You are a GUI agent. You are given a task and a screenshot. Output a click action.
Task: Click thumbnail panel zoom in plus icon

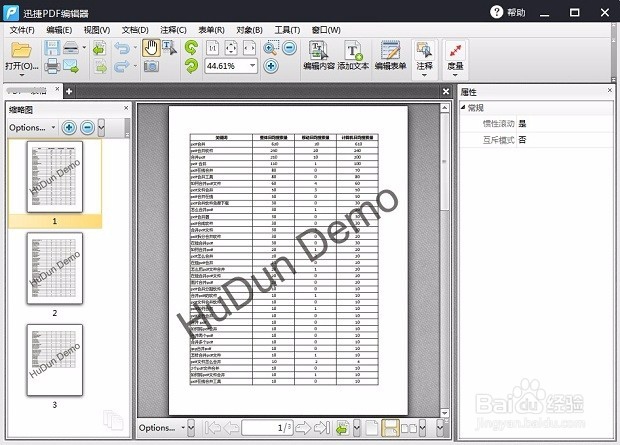(x=69, y=128)
